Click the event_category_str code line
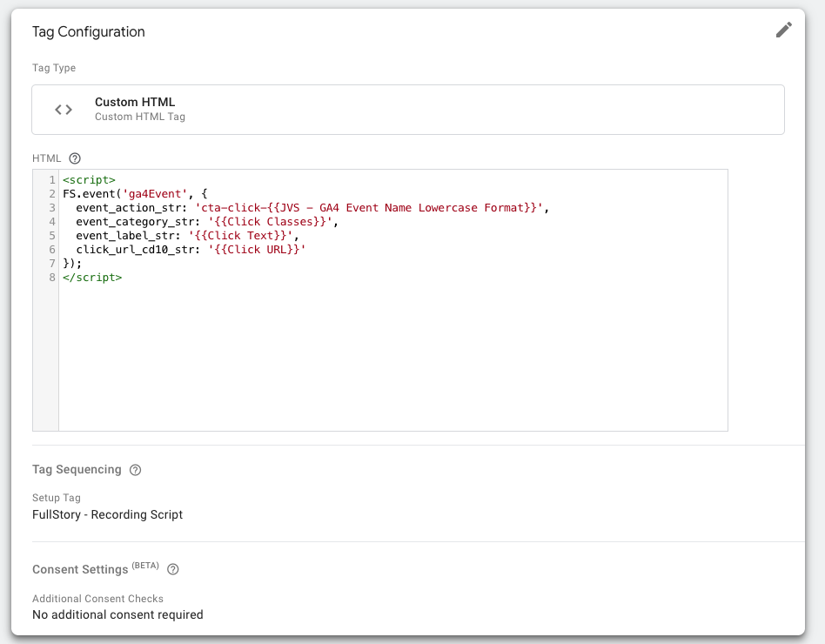 (207, 222)
